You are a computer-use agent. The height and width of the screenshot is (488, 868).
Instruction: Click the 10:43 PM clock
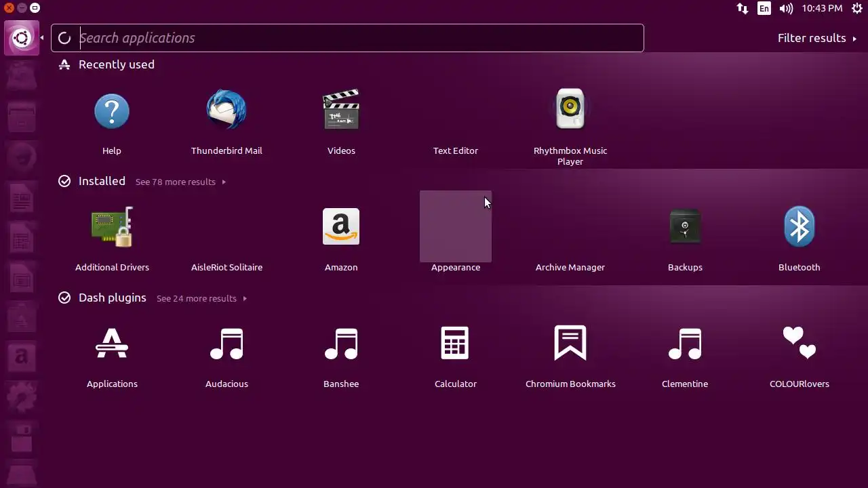pos(822,9)
